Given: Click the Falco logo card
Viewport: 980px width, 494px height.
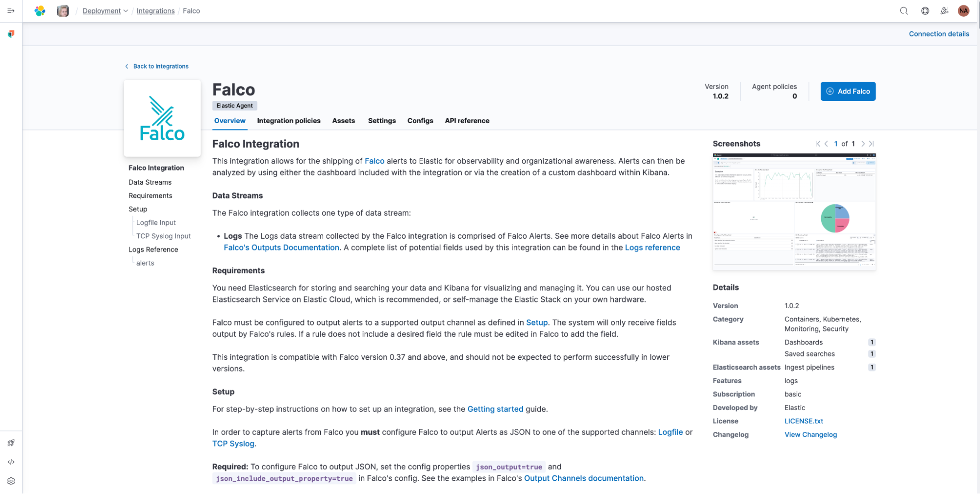Looking at the screenshot, I should click(x=162, y=118).
